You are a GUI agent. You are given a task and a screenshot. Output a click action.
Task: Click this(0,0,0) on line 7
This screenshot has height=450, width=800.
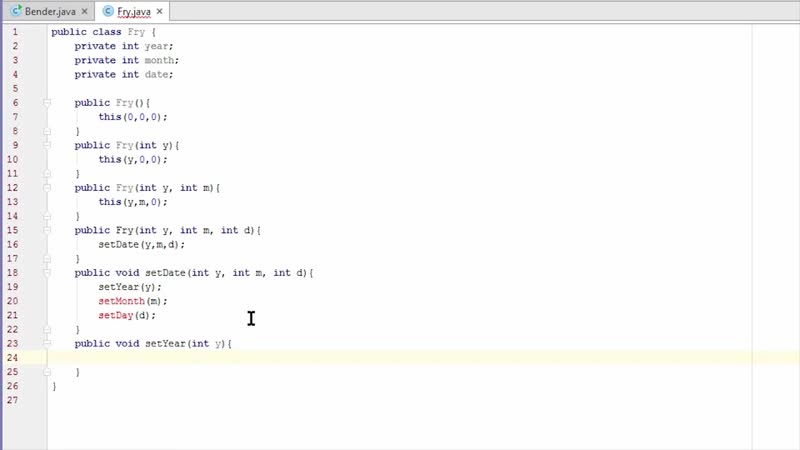[x=133, y=117]
